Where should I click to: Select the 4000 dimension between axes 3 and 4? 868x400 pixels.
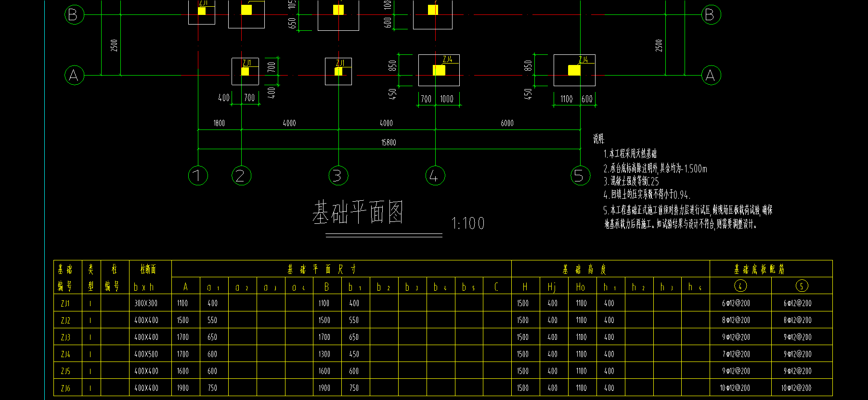pos(386,123)
